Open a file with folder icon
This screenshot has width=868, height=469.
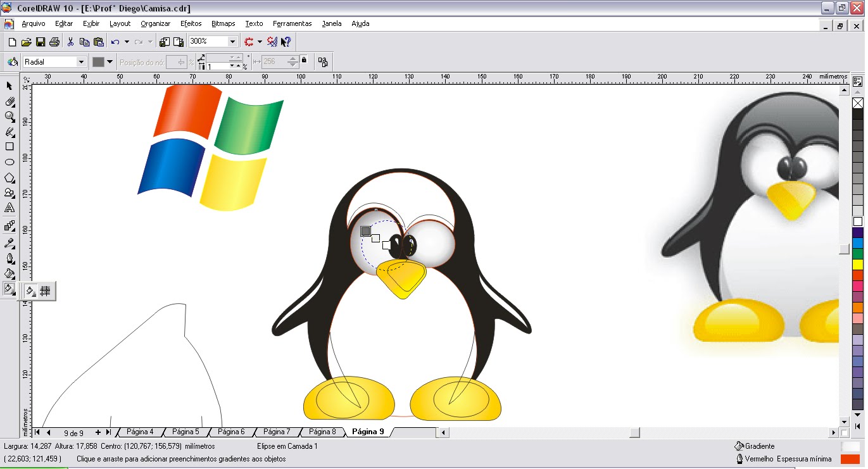(26, 42)
